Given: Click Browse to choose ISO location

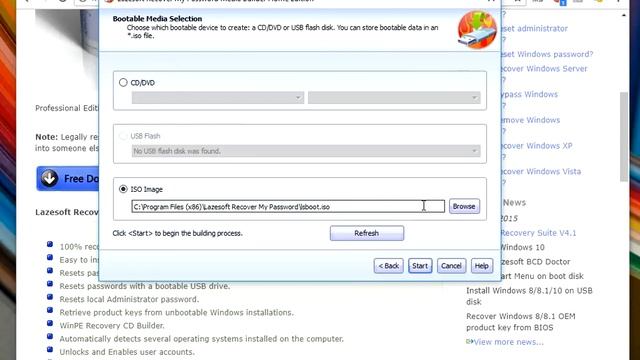Looking at the screenshot, I should coord(464,207).
